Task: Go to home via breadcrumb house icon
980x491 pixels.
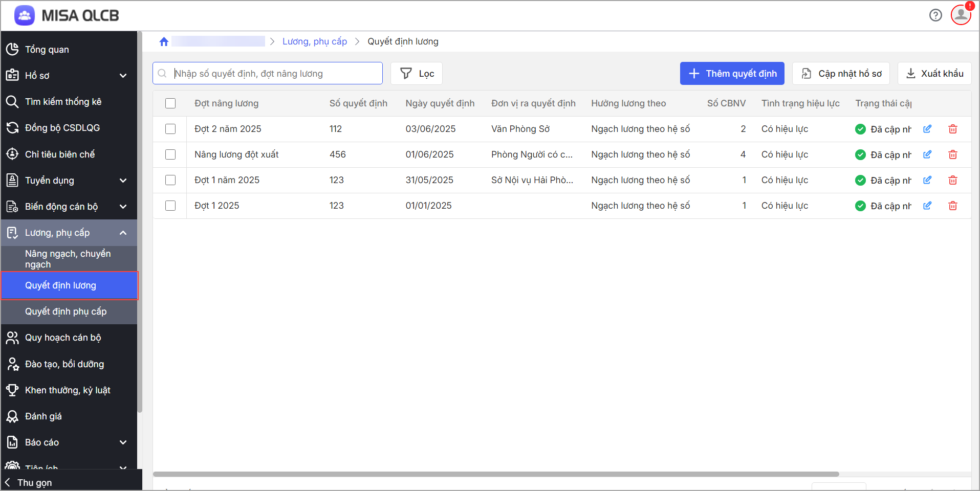Action: point(164,41)
